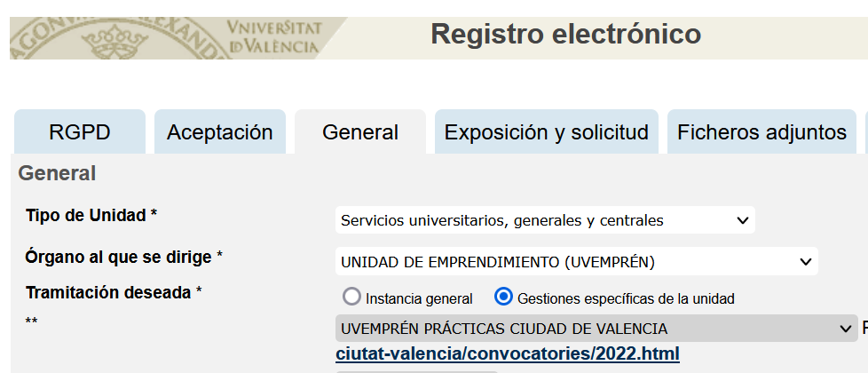Select the Instancia general radio button
This screenshot has width=868, height=373.
pyautogui.click(x=351, y=298)
